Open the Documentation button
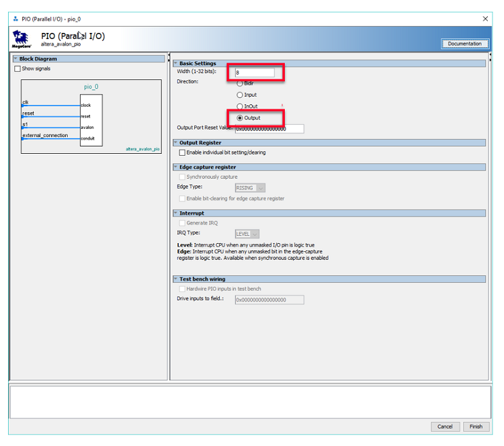504x446 pixels. [x=464, y=44]
